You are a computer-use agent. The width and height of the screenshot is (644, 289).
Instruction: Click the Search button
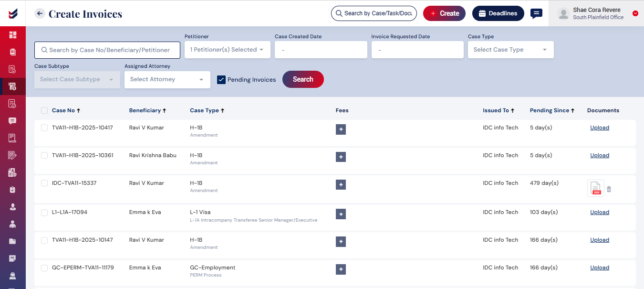[303, 79]
